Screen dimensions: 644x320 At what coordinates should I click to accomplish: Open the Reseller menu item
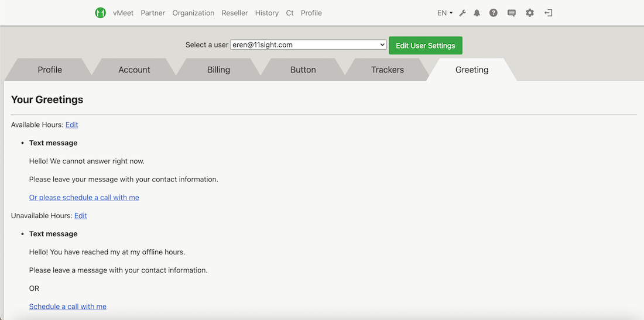[x=235, y=13]
